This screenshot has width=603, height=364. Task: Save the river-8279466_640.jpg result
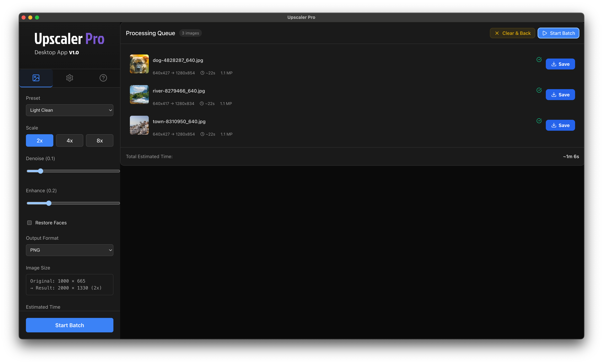(x=560, y=95)
